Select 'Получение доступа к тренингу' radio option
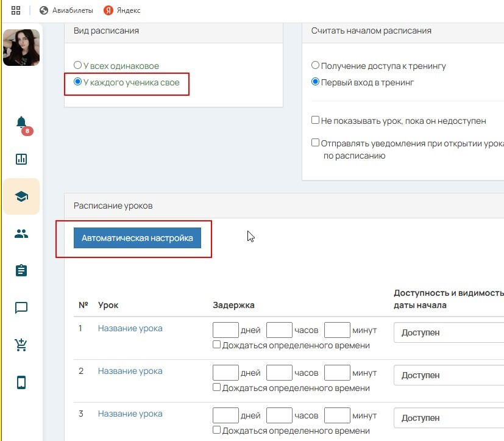Screen dimensions: 504x441 tap(315, 66)
